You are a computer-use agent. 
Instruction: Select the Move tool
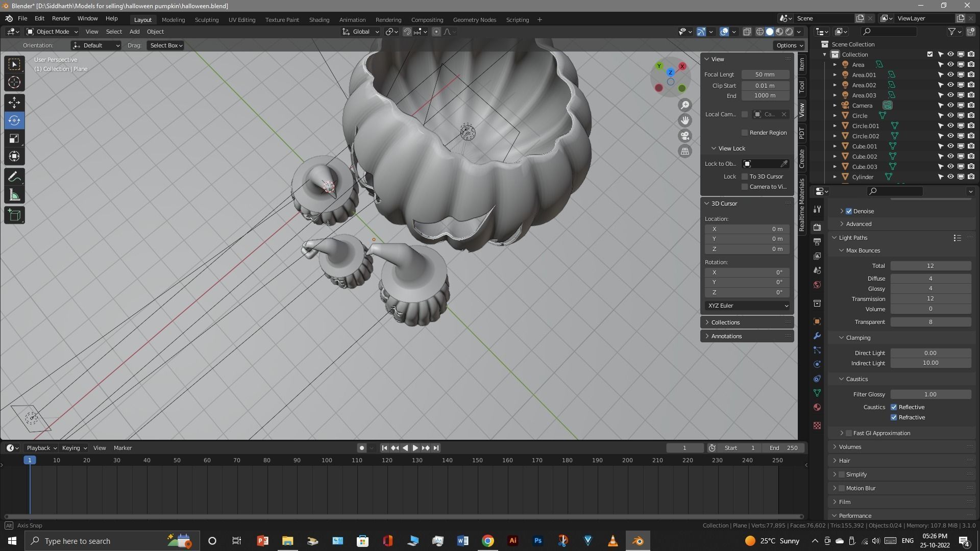pyautogui.click(x=14, y=103)
